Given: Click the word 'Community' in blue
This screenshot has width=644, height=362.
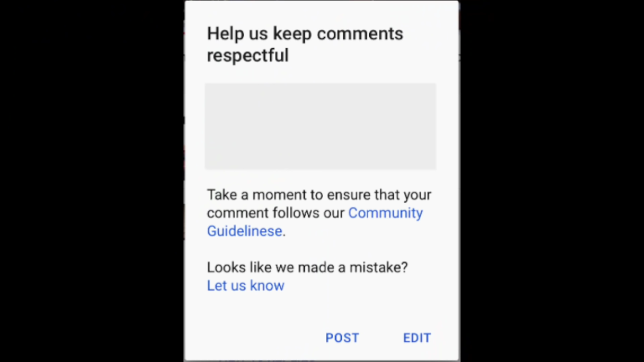Looking at the screenshot, I should 385,213.
